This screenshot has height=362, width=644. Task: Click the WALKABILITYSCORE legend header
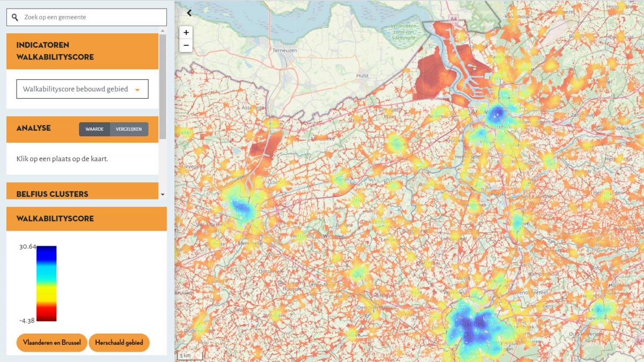[x=86, y=219]
